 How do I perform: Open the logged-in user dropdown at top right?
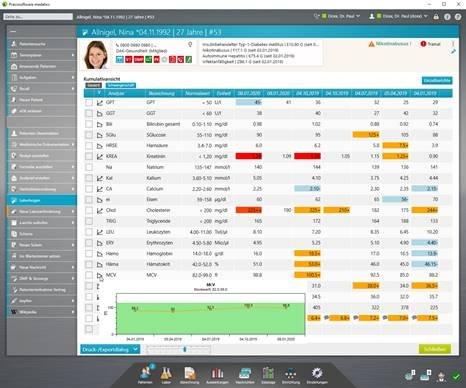click(x=398, y=16)
